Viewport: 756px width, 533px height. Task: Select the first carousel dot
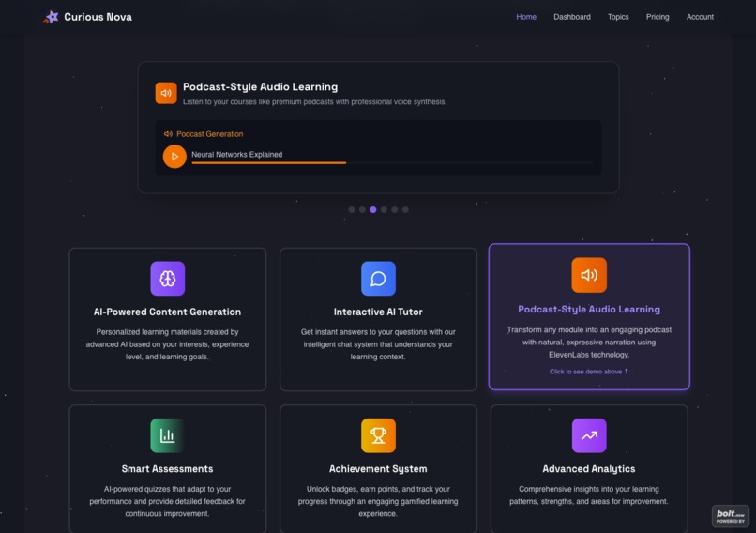(352, 210)
